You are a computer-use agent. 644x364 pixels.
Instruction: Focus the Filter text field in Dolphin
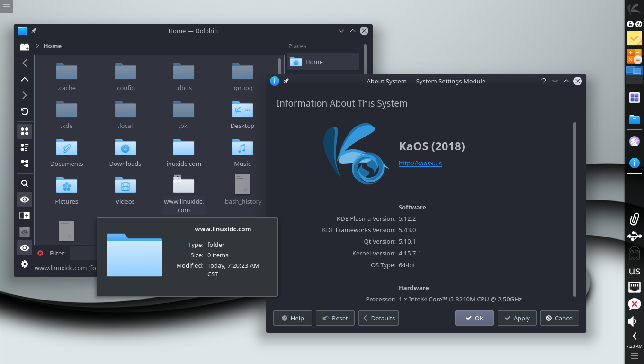83,253
